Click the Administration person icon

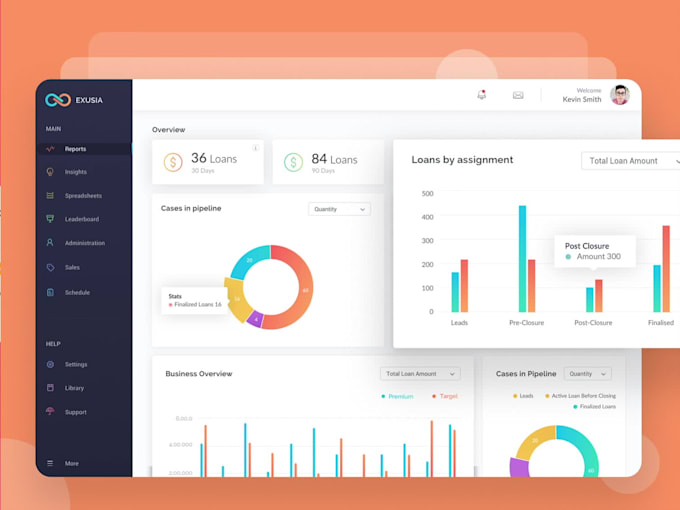coord(50,243)
